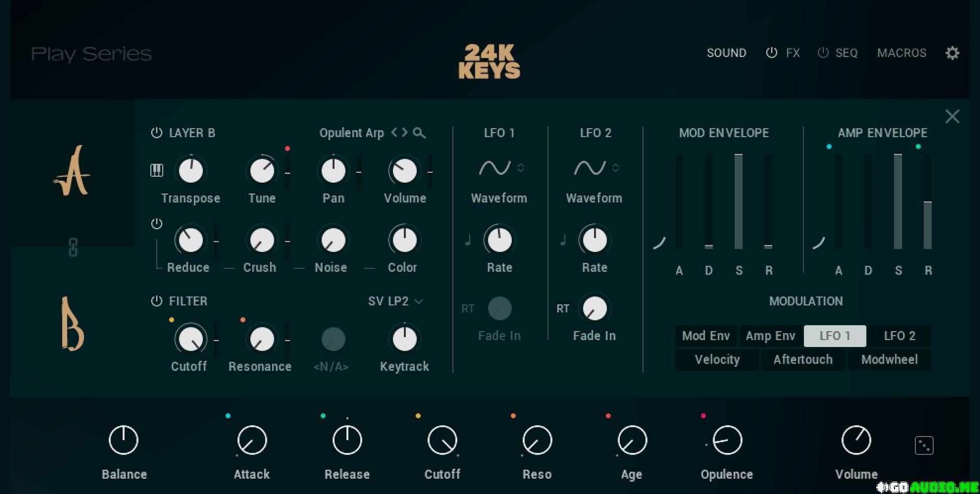Click the LFO 2 Fade In knob
The width and height of the screenshot is (980, 494).
click(594, 308)
